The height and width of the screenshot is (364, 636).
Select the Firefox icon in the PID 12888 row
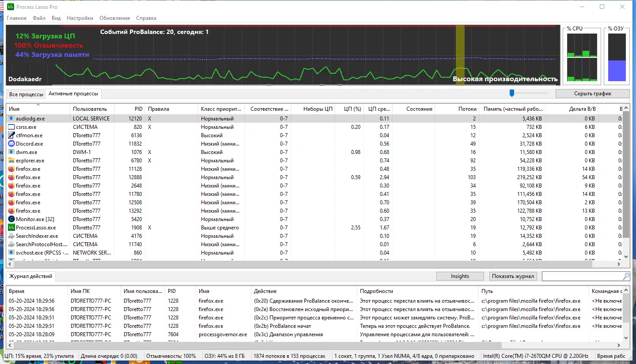click(x=11, y=177)
